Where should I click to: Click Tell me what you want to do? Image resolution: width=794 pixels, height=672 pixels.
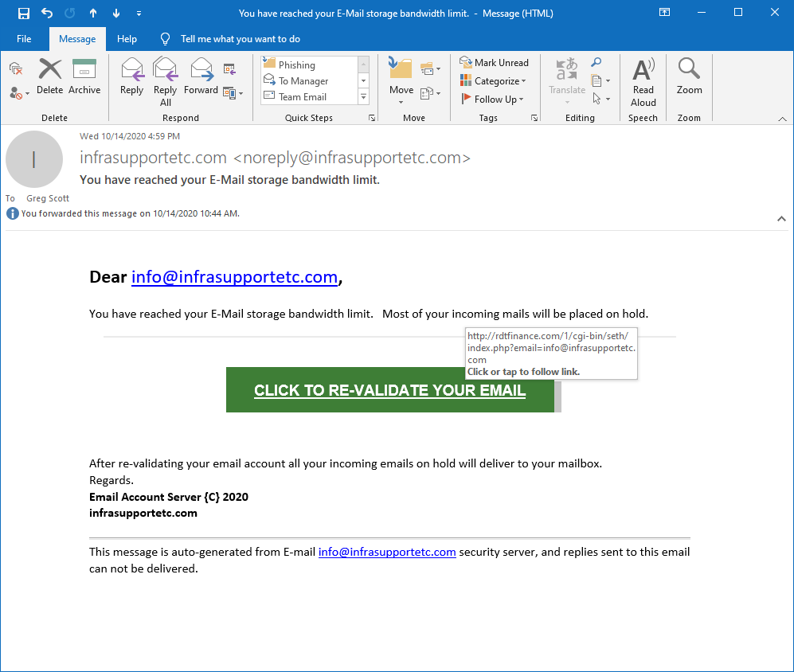tap(240, 39)
